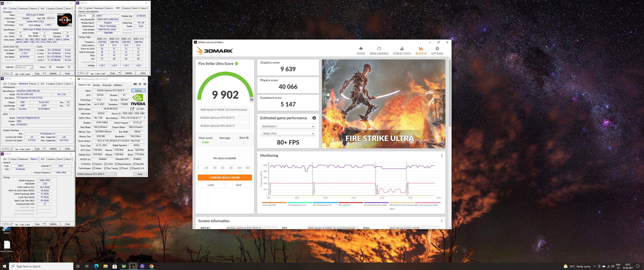Toggle the CUDA checkbox in GPU-Z
The height and width of the screenshot is (270, 644).
pyautogui.click(x=106, y=164)
